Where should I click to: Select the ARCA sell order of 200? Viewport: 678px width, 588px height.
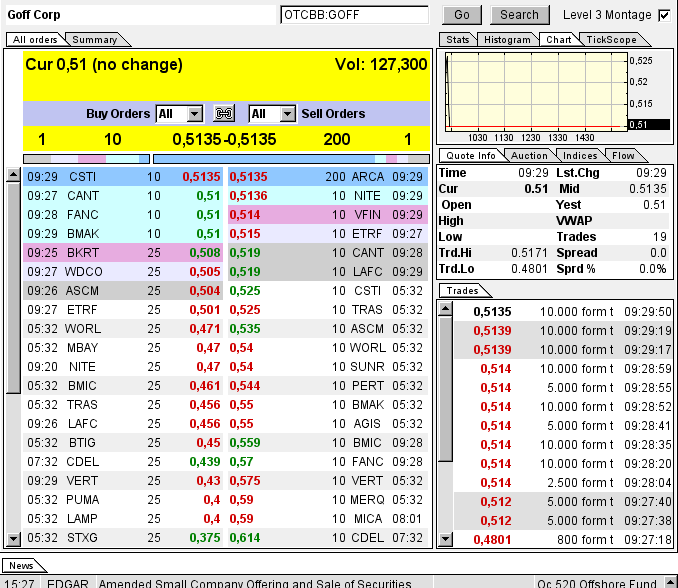328,177
